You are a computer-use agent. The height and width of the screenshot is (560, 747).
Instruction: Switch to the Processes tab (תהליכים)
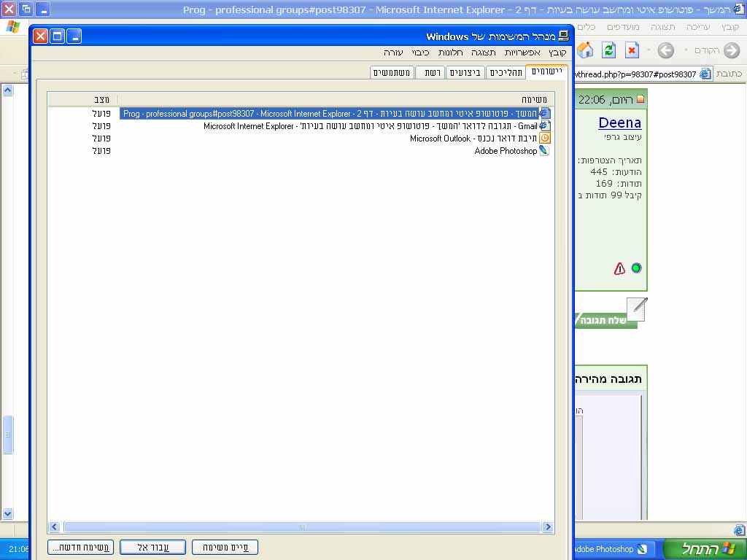506,72
